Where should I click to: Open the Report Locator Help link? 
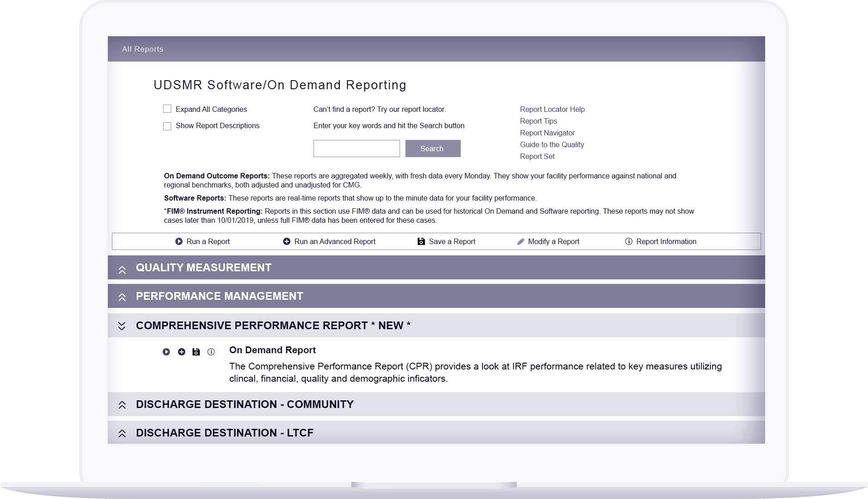(x=552, y=109)
